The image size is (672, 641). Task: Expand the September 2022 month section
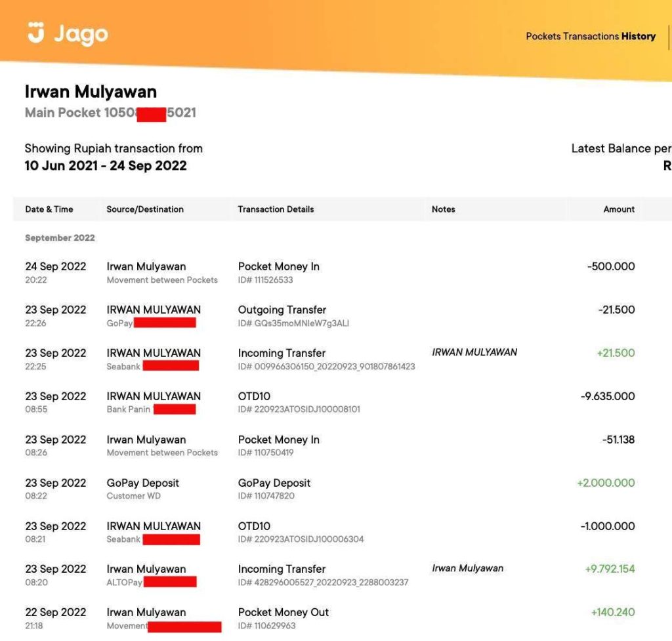(x=60, y=238)
